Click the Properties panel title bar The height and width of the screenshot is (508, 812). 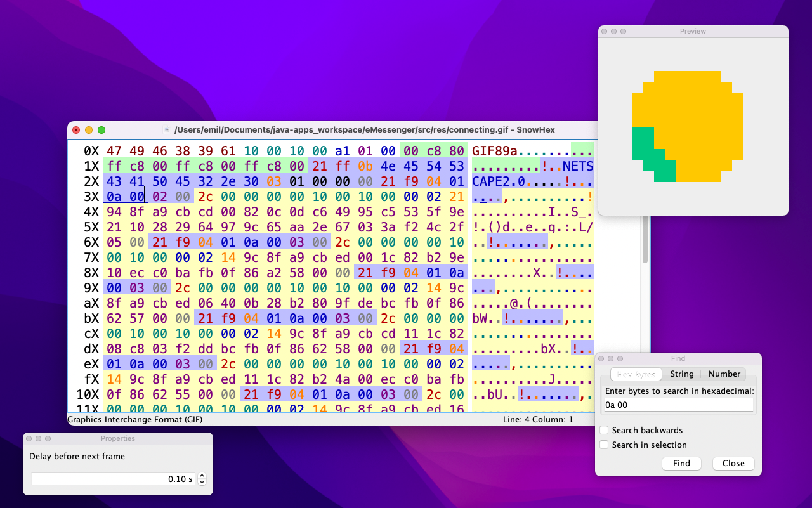point(117,438)
